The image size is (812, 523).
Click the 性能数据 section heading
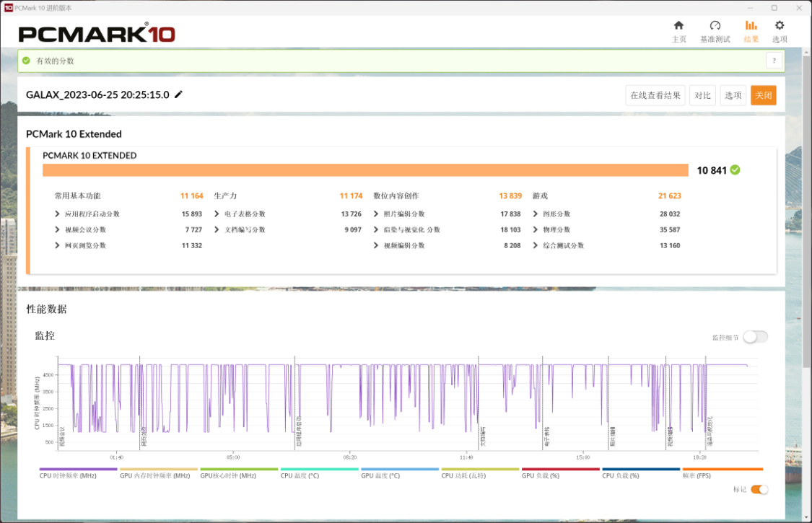click(x=47, y=309)
